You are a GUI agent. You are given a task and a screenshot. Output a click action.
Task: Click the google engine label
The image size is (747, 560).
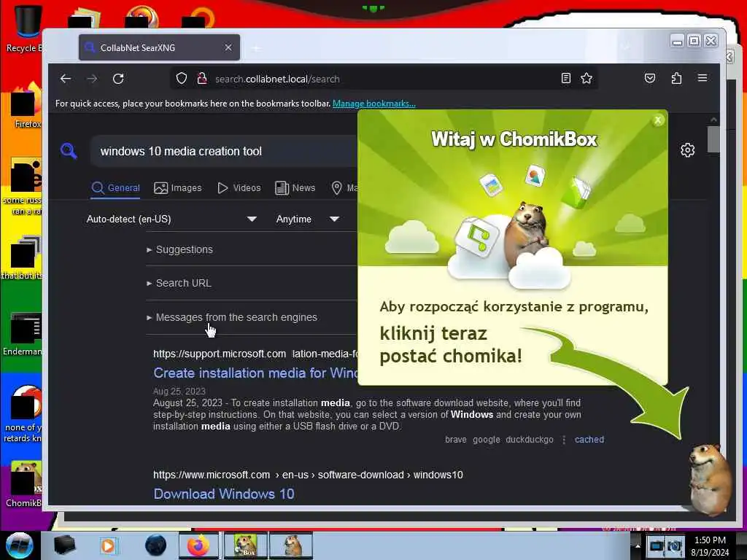pos(487,440)
